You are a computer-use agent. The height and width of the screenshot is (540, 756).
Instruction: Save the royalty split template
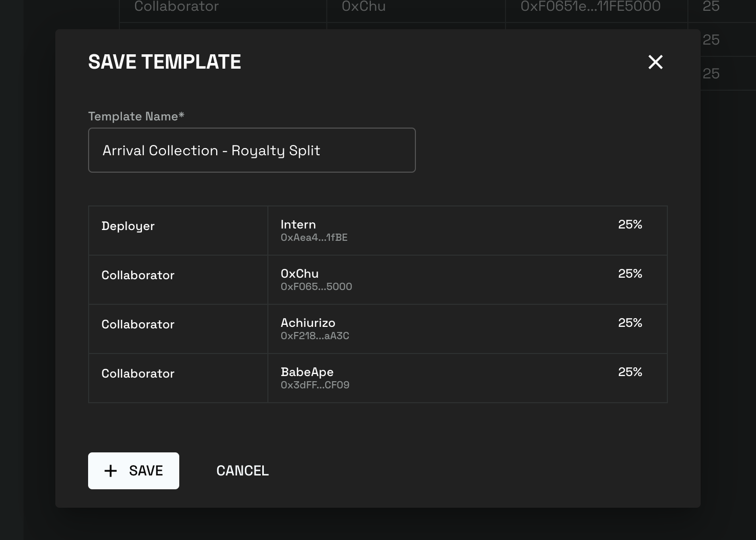point(134,471)
